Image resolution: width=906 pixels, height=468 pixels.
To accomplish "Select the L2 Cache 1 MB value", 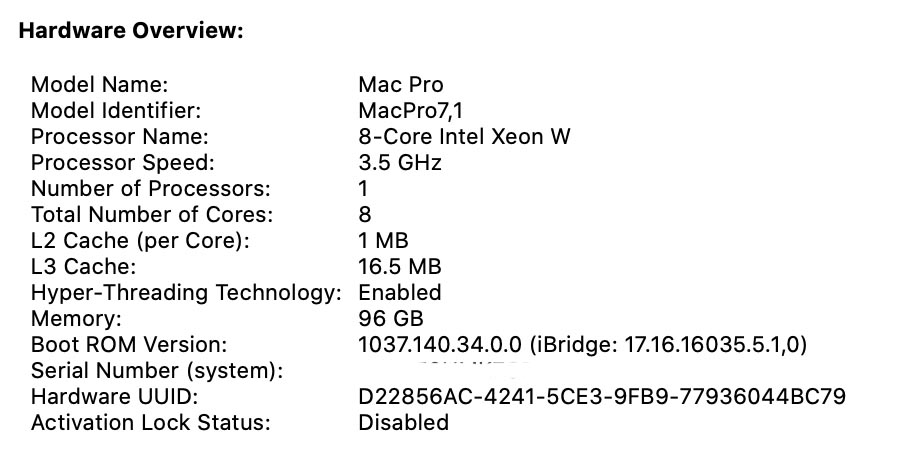I will (x=383, y=241).
